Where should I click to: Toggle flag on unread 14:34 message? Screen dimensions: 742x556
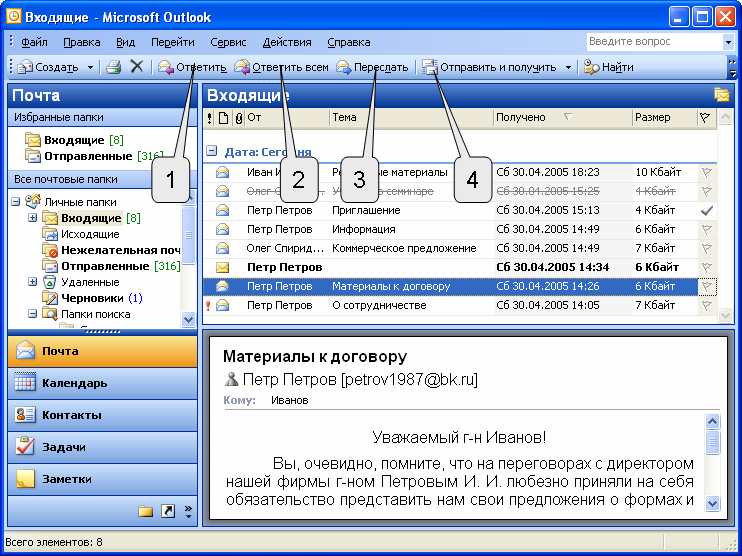pyautogui.click(x=707, y=267)
